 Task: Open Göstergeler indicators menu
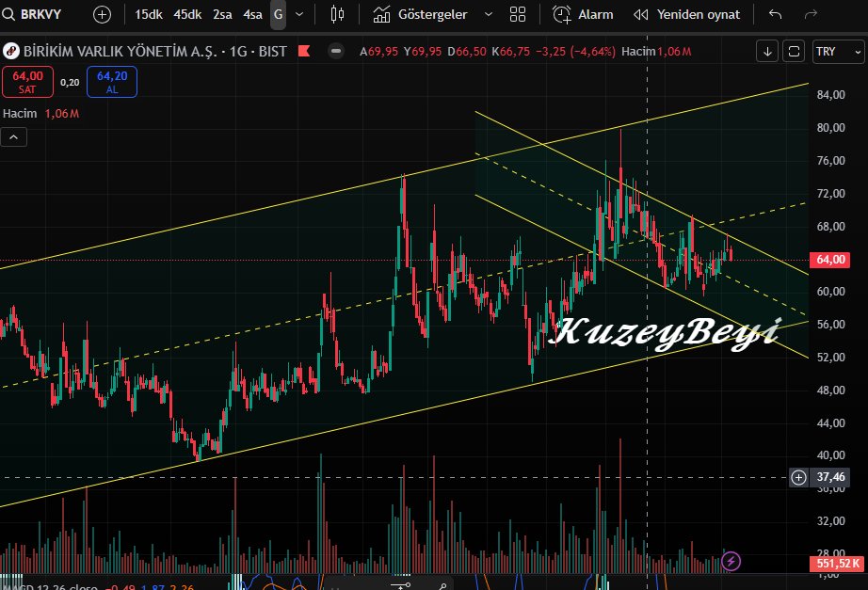coord(420,14)
